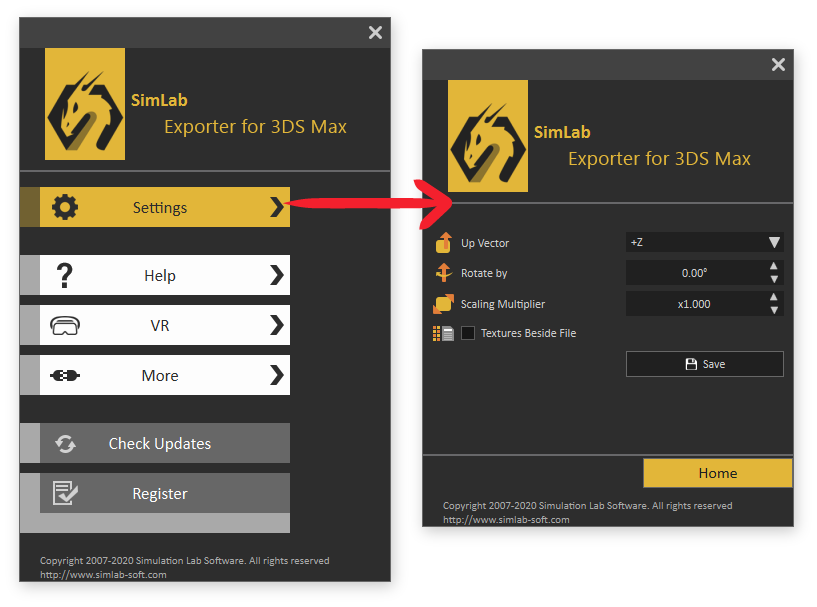Viewport: 817px width, 607px height.
Task: Select the Settings menu item
Action: pos(159,207)
